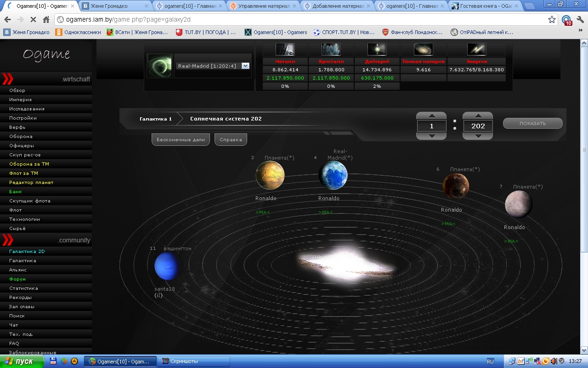Bookmark this page with the star icon

click(552, 20)
